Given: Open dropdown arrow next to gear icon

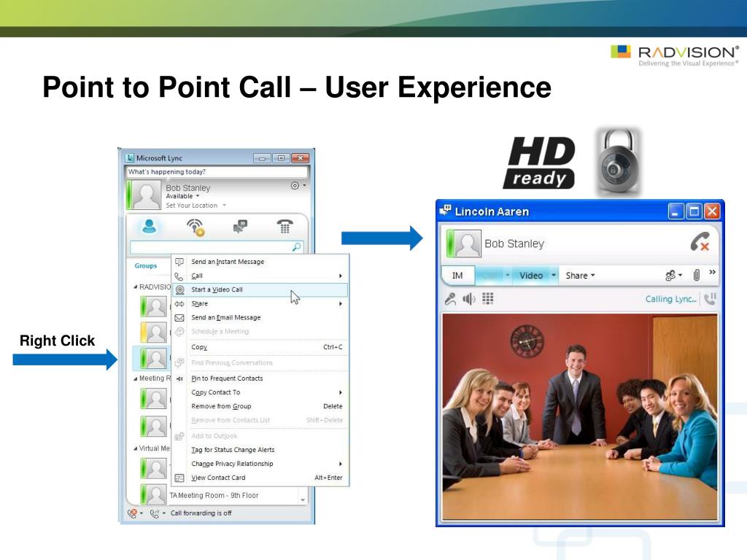Looking at the screenshot, I should (x=305, y=185).
